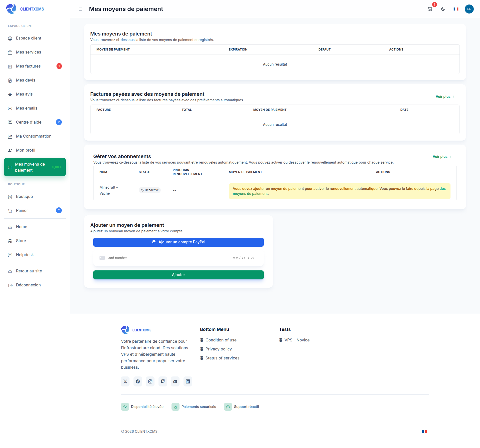Image resolution: width=480 pixels, height=448 pixels.
Task: Go to Home in sidebar
Action: click(x=35, y=227)
